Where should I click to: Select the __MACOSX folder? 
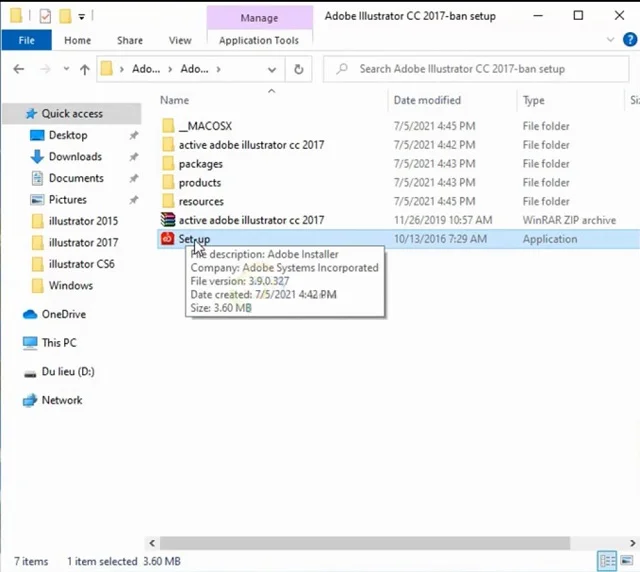click(205, 126)
